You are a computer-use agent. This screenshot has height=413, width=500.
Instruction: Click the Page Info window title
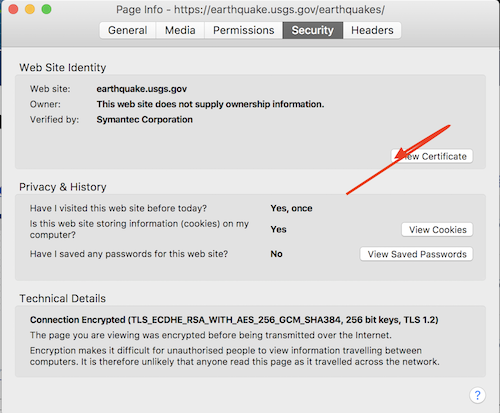tap(250, 10)
